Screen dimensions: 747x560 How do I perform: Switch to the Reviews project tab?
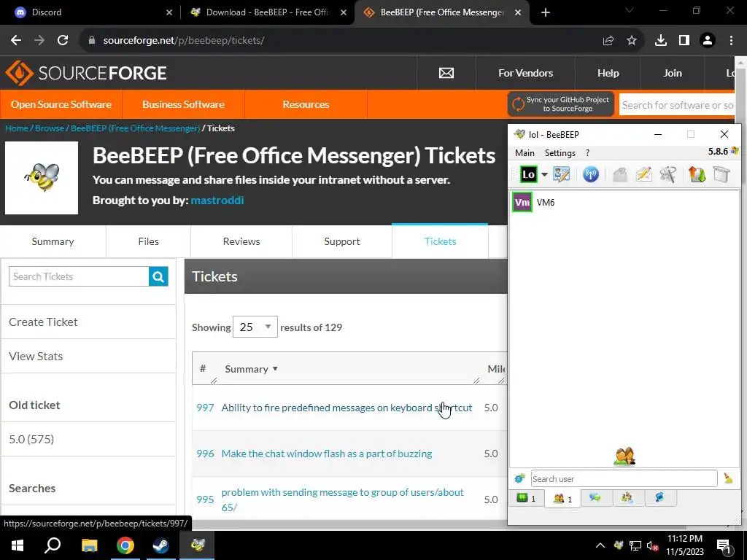[x=241, y=241]
